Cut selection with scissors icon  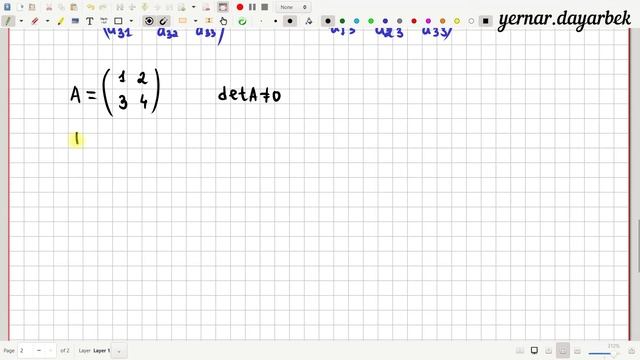(49, 7)
